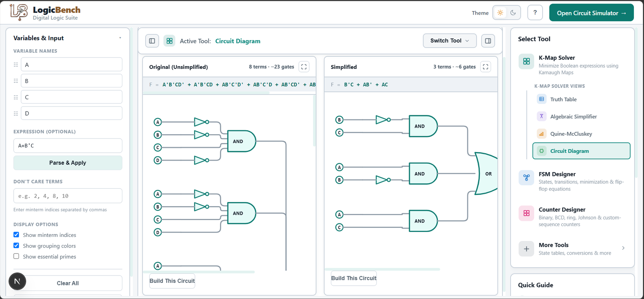Click the second AND gate in Original circuit
Screen dimensions: 644x299
click(242, 213)
